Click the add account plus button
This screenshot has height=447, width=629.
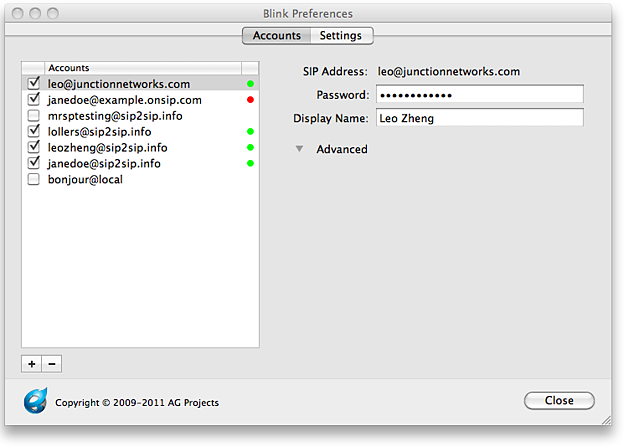point(32,364)
